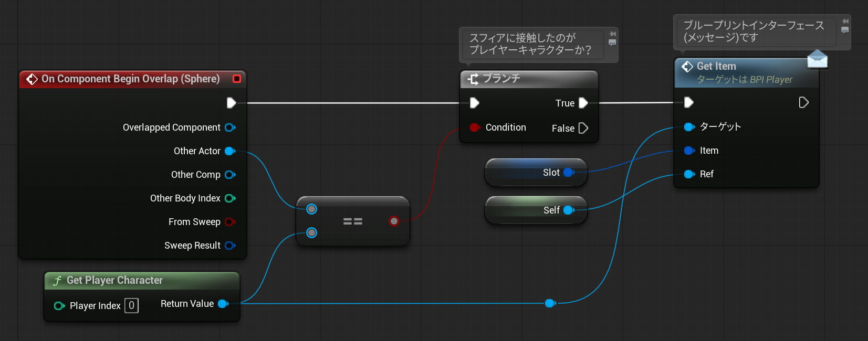Viewport: 868px width, 341px height.
Task: Click the Other Actor output pin
Action: tap(230, 151)
